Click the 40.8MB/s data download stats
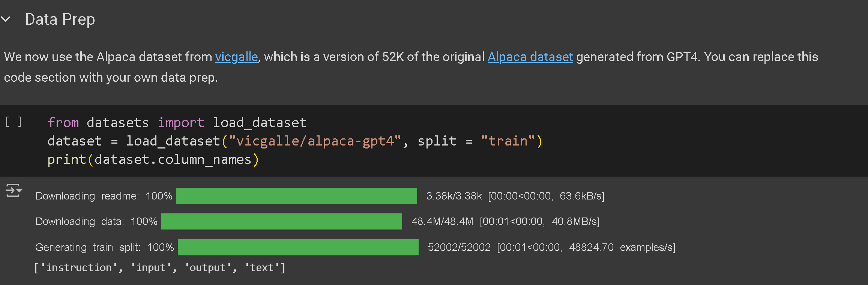 [575, 221]
